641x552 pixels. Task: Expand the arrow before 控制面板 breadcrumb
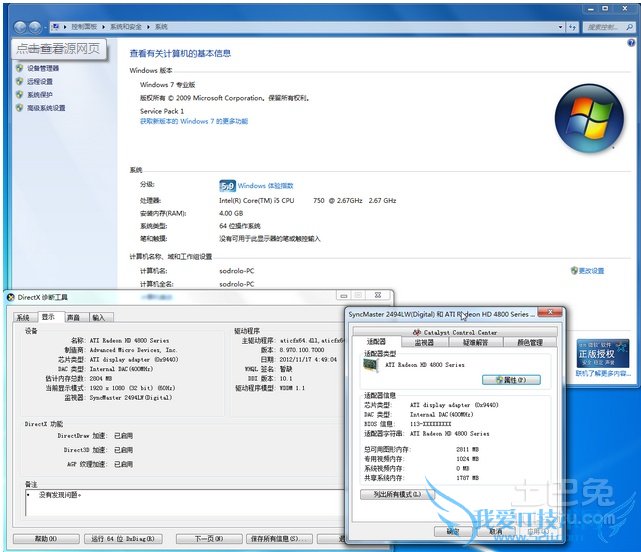pyautogui.click(x=65, y=27)
